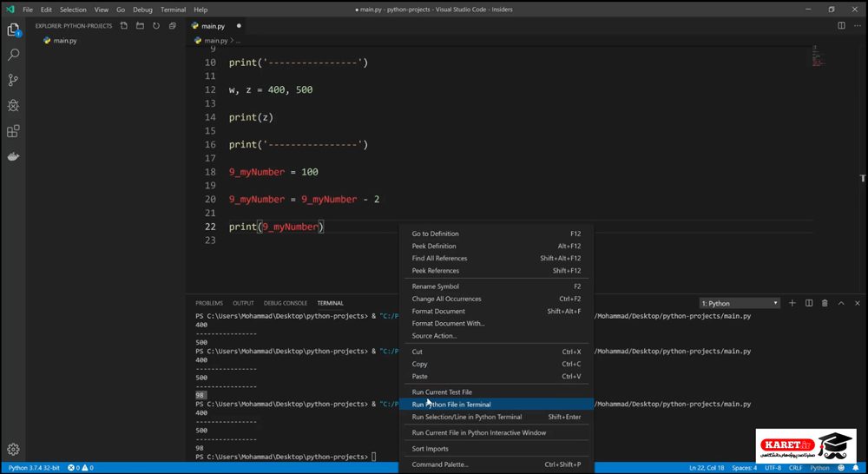
Task: Click Spaces: 4 indentation setting
Action: pyautogui.click(x=745, y=468)
